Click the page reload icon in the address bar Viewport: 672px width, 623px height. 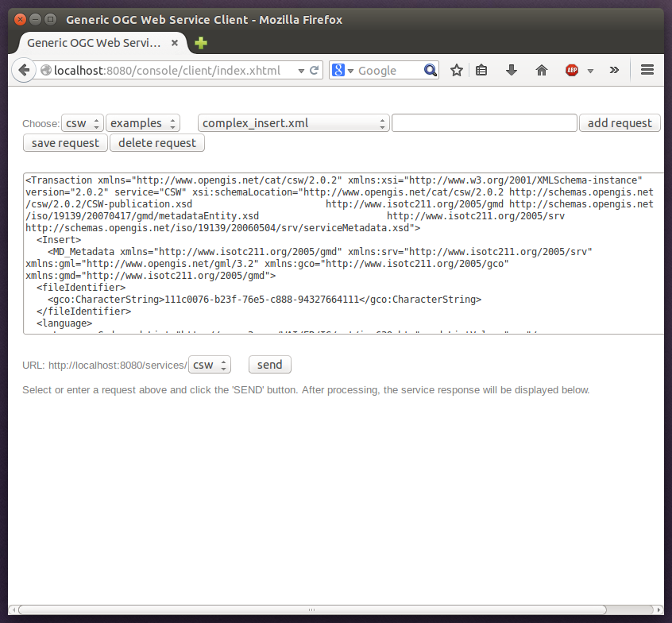point(313,70)
